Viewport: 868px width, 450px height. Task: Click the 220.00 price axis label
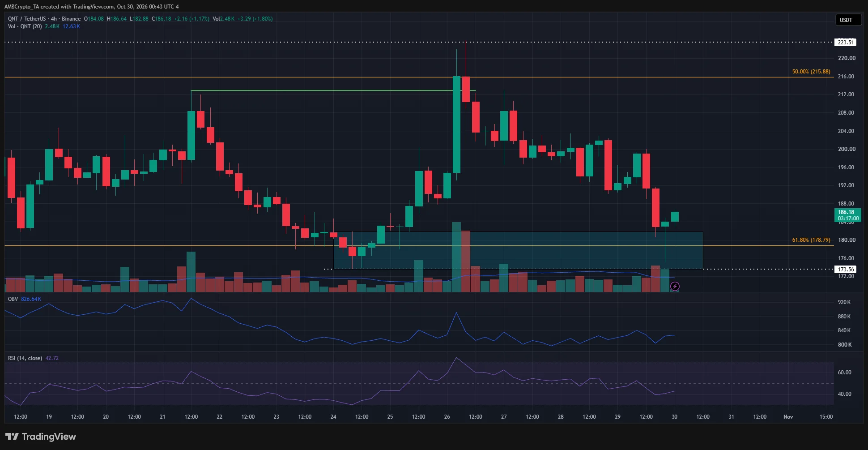click(x=847, y=58)
